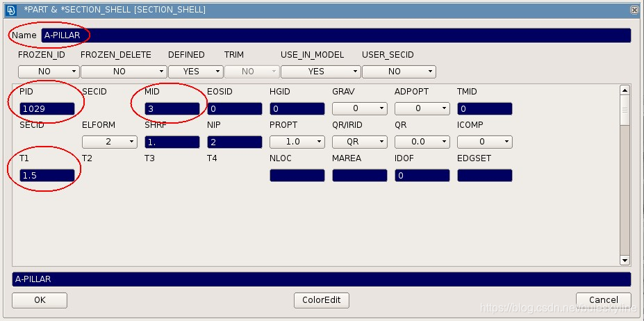644x321 pixels.
Task: Click the scrollbar down arrow
Action: [x=625, y=260]
